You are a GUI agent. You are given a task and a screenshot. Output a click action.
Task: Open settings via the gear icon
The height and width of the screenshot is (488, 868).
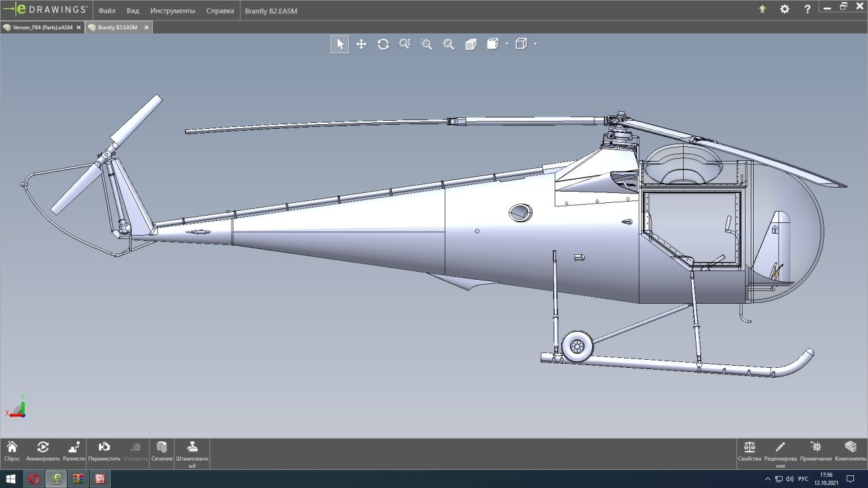point(785,9)
